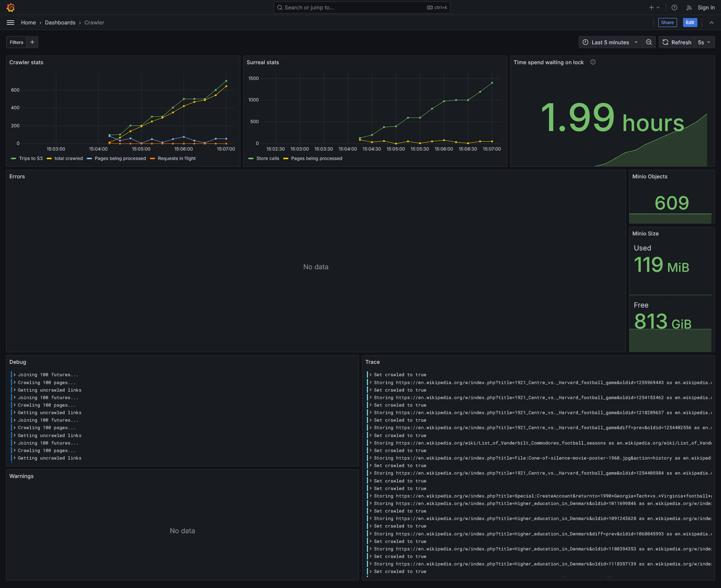This screenshot has width=721, height=588.
Task: Toggle Requests in flight legend series
Action: pyautogui.click(x=176, y=158)
